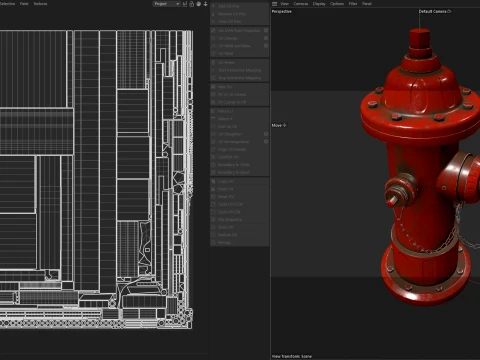
Task: Click Boundary to Quad icon
Action: pos(214,172)
